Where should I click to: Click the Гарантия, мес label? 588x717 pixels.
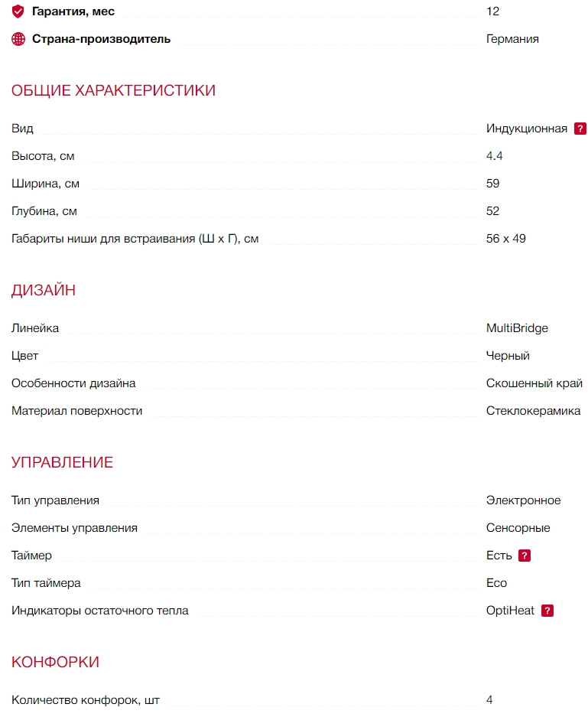point(73,11)
